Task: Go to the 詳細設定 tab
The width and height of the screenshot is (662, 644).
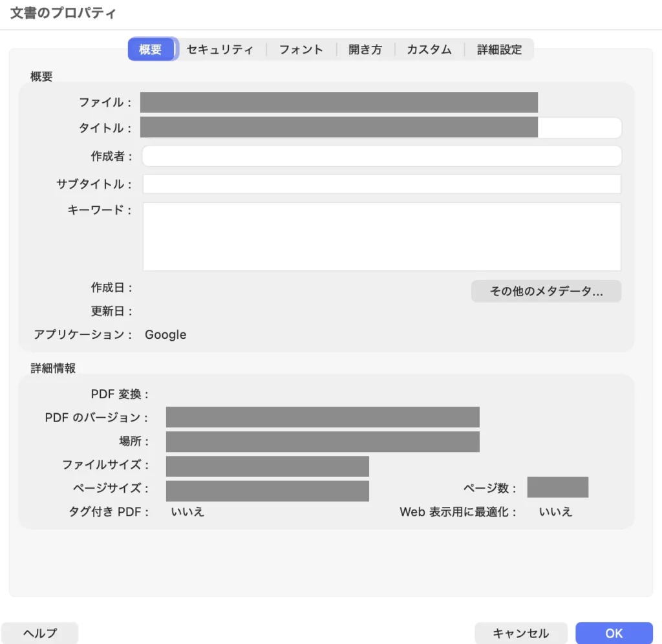Action: tap(500, 49)
